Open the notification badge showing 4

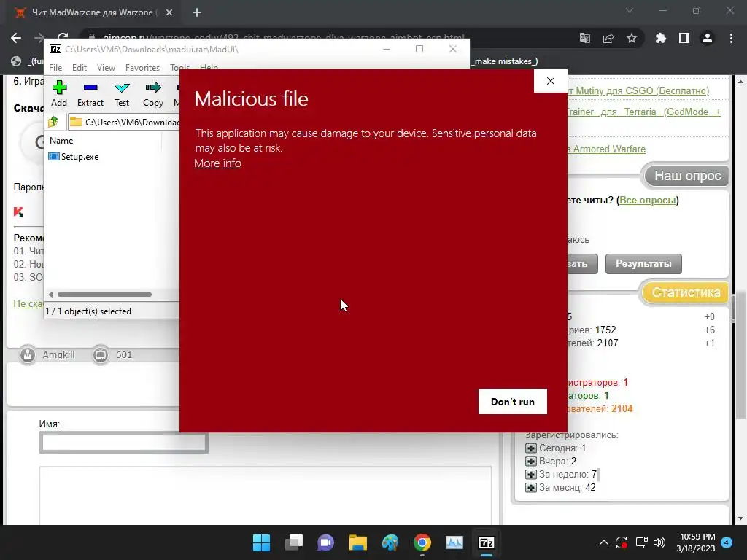coord(727,542)
